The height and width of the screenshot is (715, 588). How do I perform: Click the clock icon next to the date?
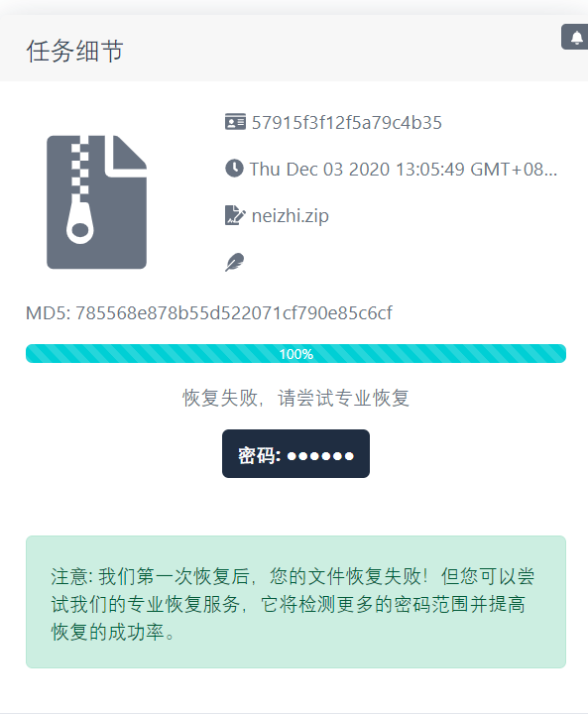234,169
